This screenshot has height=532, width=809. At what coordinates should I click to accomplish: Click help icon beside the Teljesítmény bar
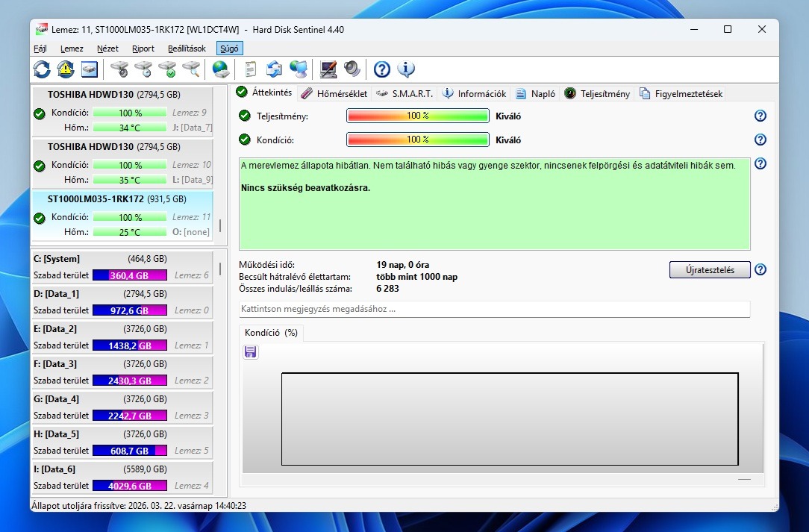click(760, 116)
